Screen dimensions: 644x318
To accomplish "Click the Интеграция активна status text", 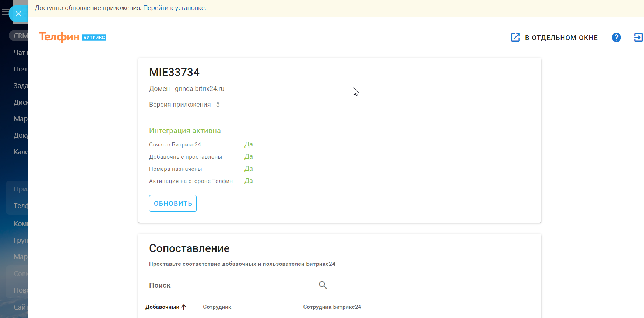I will coord(185,131).
